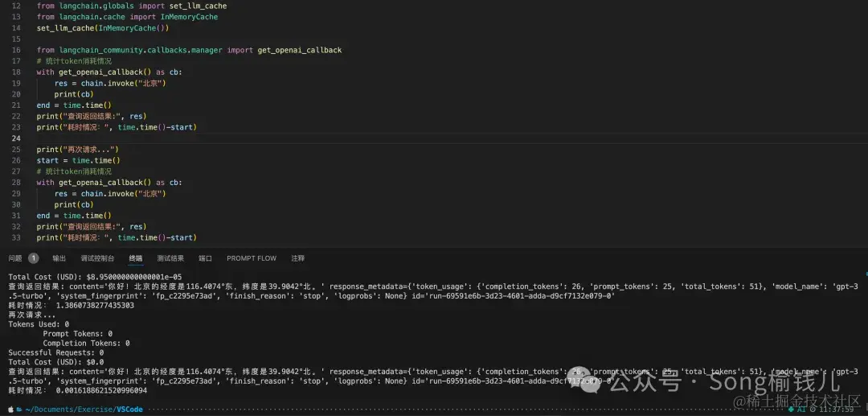
Task: Click the ~/Documents/Exercise/VSCode prompt path
Action: click(84, 410)
